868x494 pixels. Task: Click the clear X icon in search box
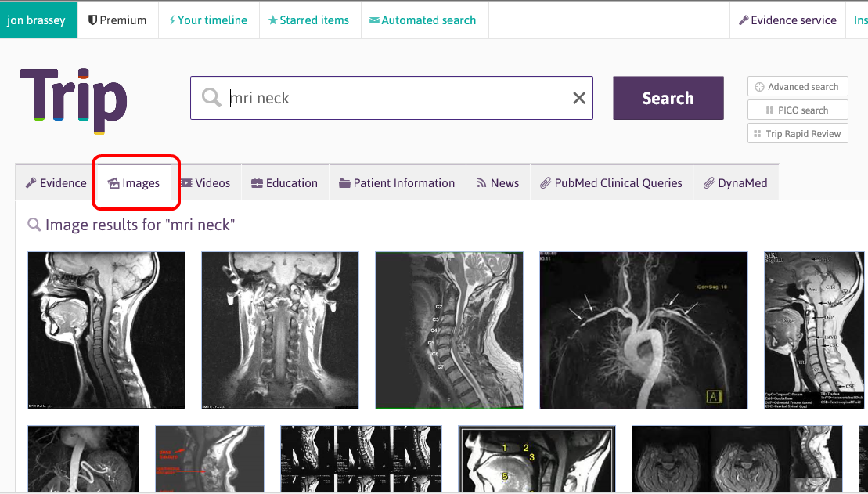point(578,98)
